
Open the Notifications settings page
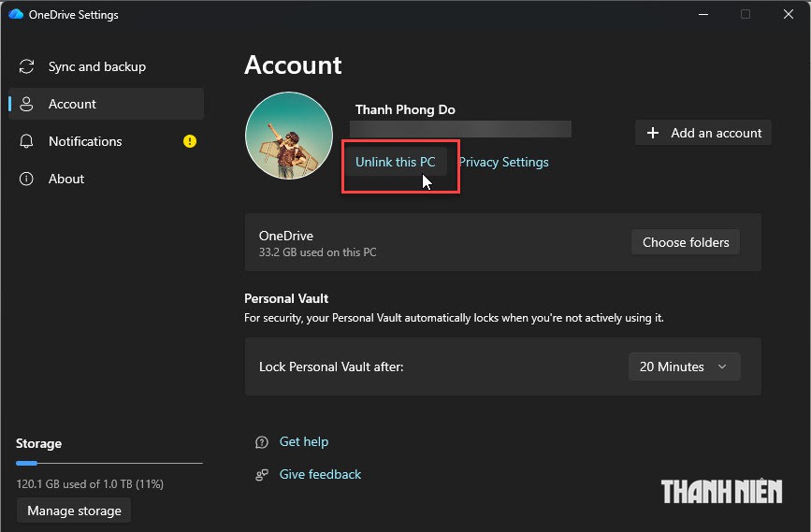(106, 141)
